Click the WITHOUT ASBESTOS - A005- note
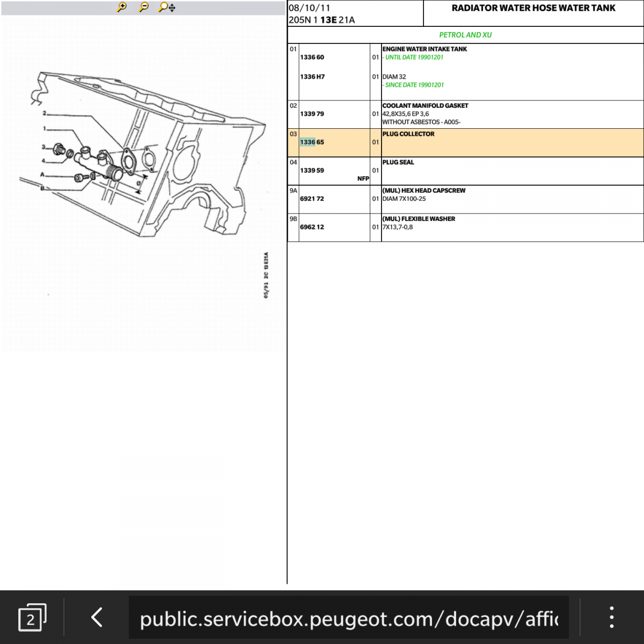Screen dimensions: 644x644 pyautogui.click(x=421, y=122)
